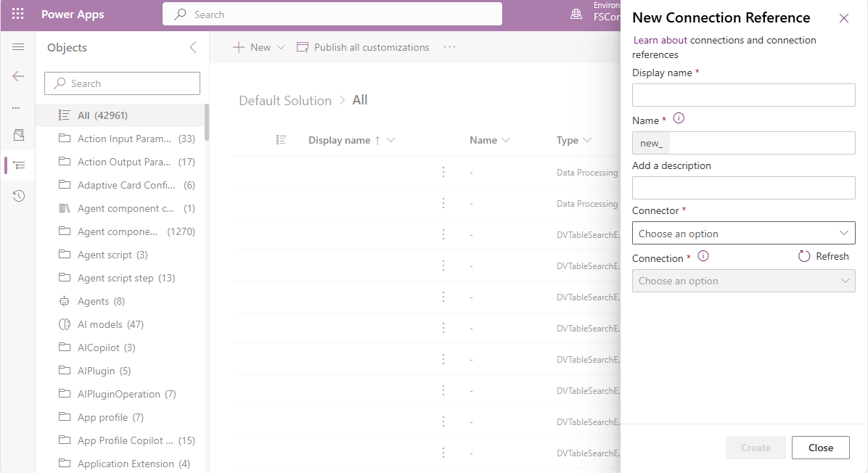Open the app launcher waffle icon
The width and height of the screenshot is (868, 473).
(x=17, y=14)
